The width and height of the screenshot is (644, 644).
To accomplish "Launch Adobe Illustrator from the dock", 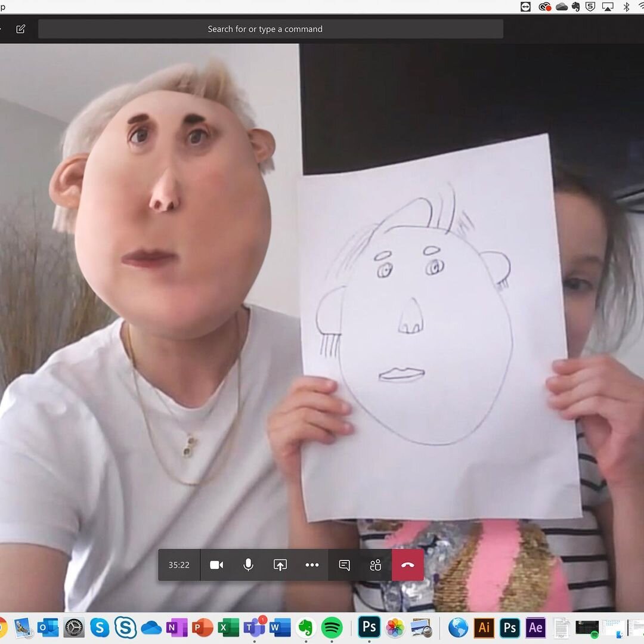I will (484, 627).
